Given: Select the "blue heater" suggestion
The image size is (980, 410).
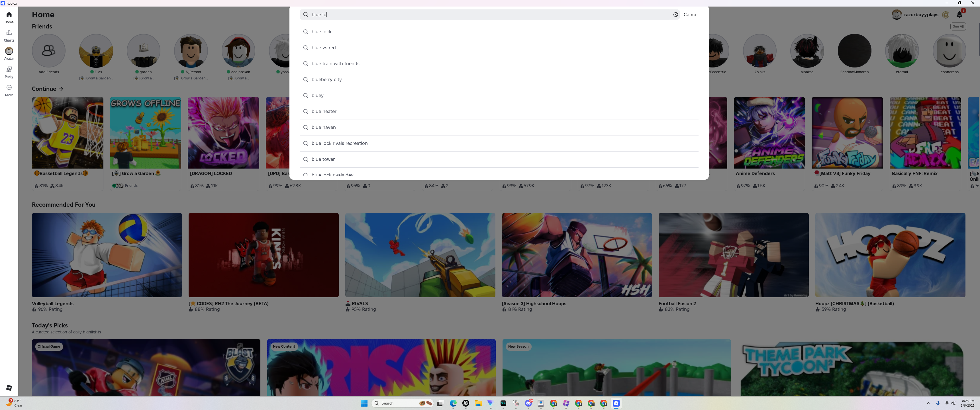Looking at the screenshot, I should pyautogui.click(x=499, y=111).
